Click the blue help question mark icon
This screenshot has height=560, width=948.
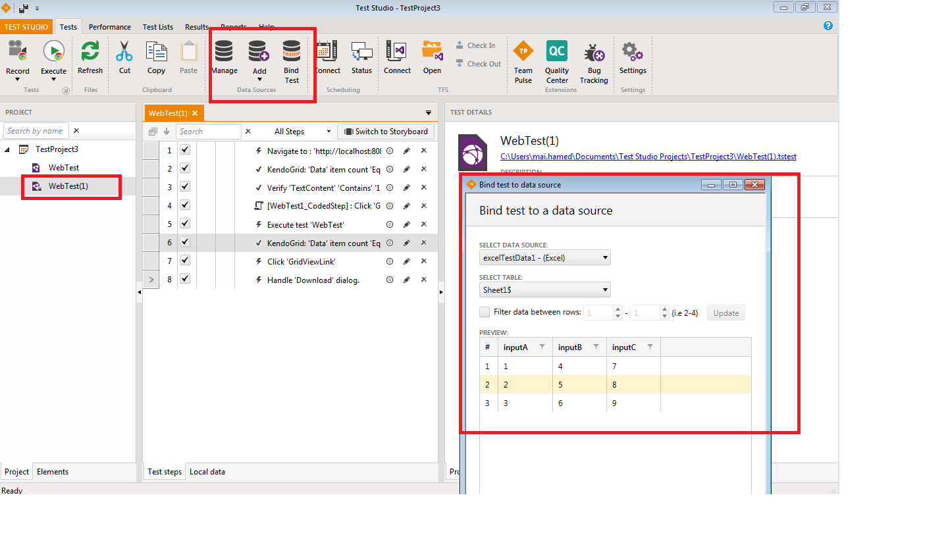[x=828, y=26]
